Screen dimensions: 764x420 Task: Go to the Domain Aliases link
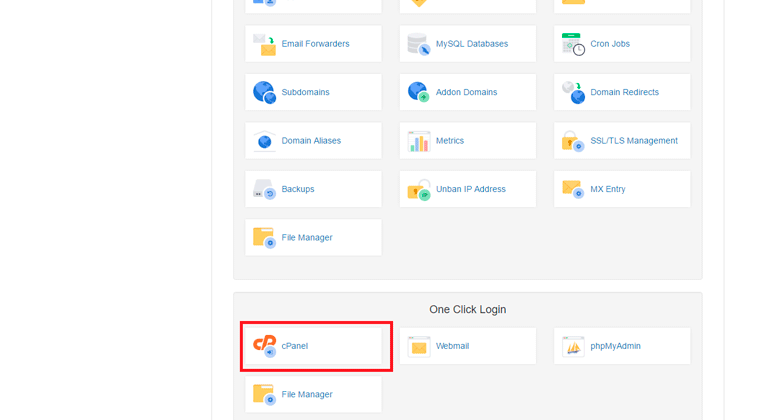(x=311, y=141)
